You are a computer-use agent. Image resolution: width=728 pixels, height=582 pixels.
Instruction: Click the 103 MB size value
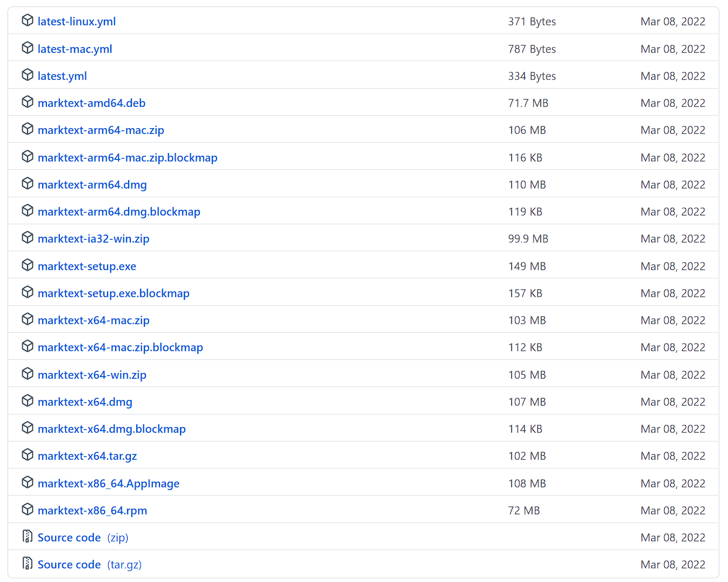[527, 320]
